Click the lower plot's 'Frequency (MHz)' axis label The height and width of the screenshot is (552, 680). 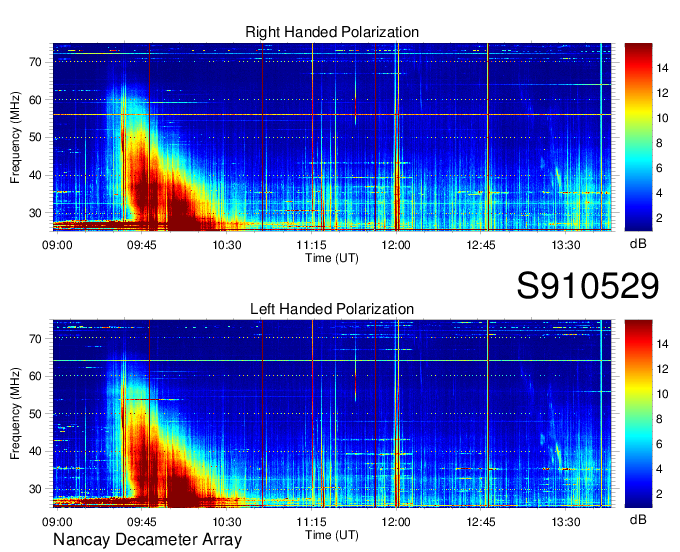(x=15, y=414)
